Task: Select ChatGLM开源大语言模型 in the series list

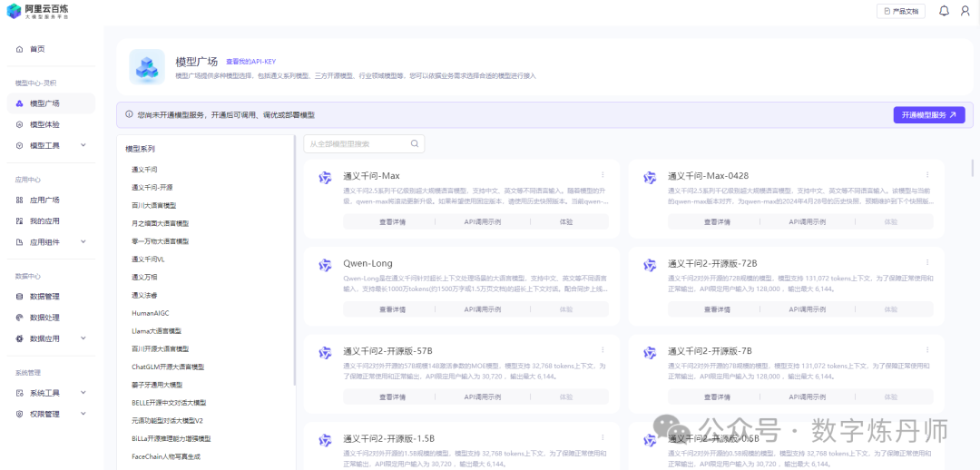Action: pos(168,367)
